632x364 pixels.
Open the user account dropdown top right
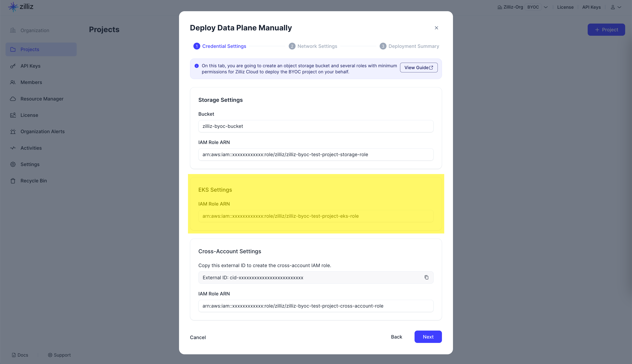(x=615, y=6)
